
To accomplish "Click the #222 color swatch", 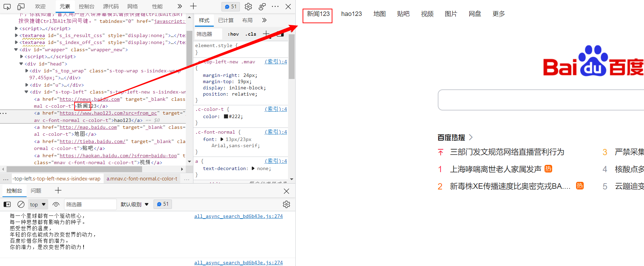I will (226, 116).
